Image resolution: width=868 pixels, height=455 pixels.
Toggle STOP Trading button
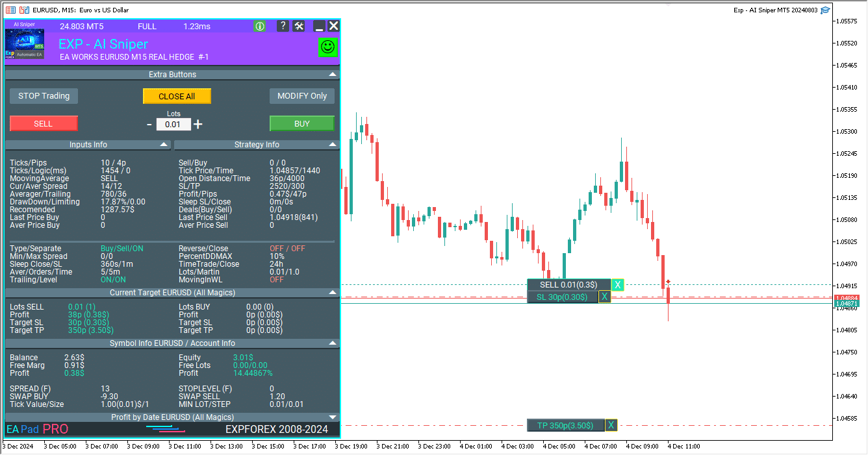click(44, 96)
